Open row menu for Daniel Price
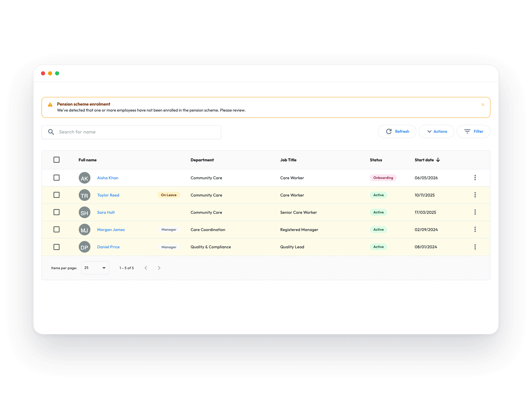532x399 pixels. (x=475, y=247)
